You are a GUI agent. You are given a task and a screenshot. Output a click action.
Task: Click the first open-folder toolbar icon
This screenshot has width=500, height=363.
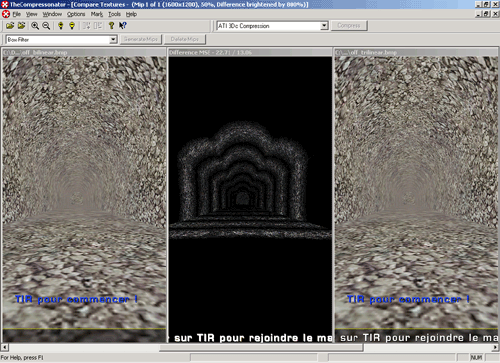tap(10, 26)
